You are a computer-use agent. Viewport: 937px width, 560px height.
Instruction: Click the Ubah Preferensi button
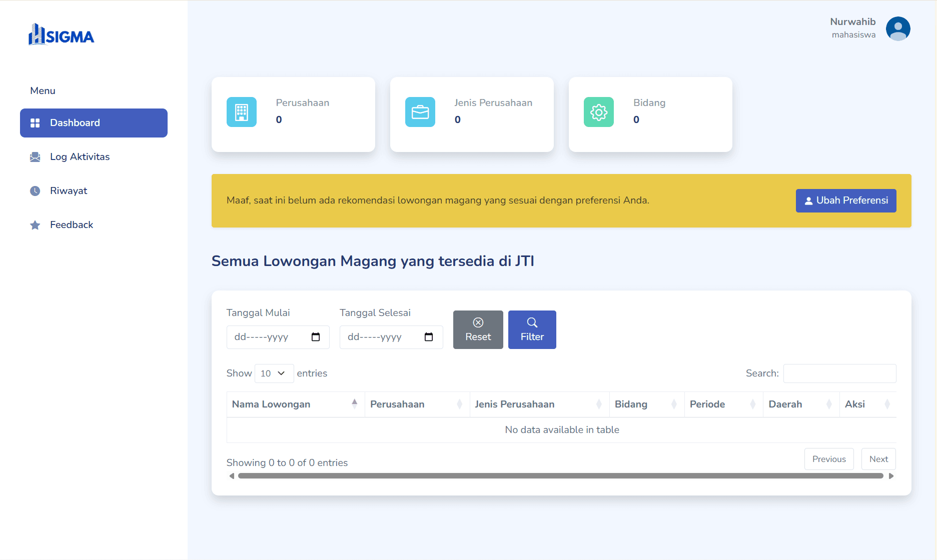coord(846,200)
